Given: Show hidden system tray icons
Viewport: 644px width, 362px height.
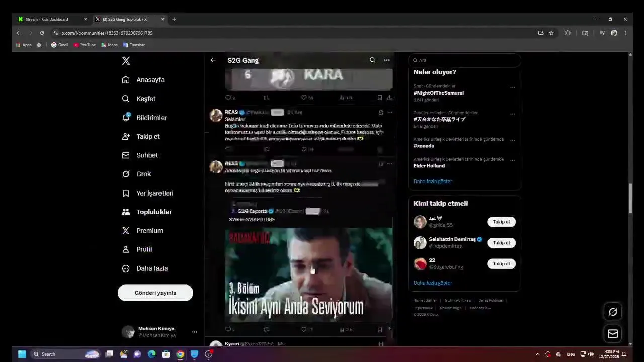Looking at the screenshot, I should click(537, 354).
